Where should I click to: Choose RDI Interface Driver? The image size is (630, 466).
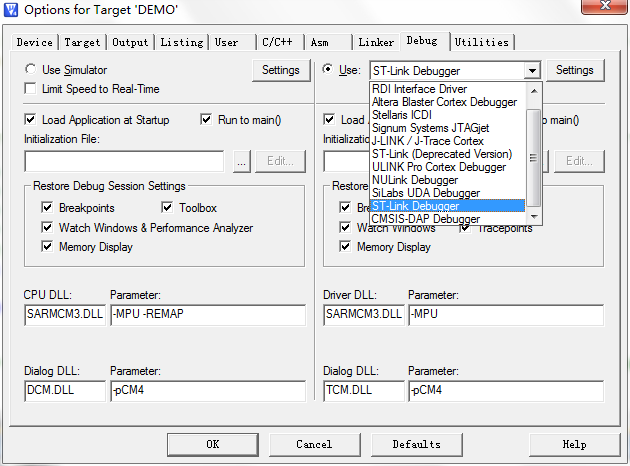[447, 89]
